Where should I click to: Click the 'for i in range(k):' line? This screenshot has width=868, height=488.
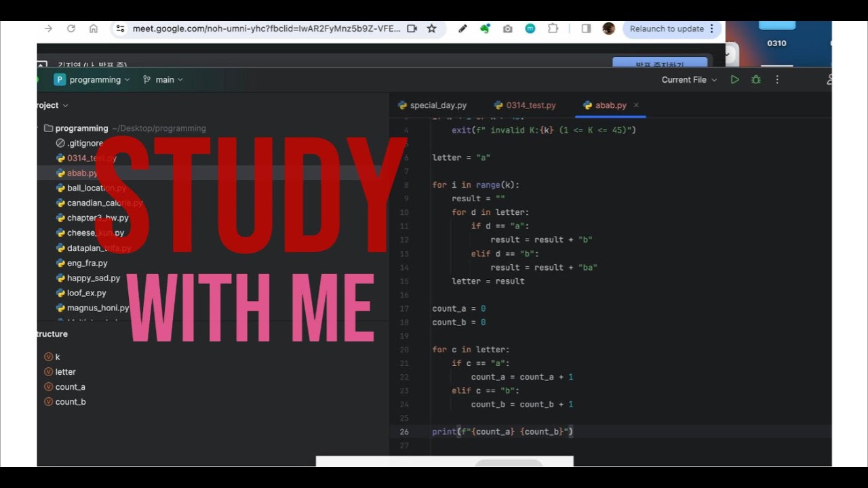(475, 184)
